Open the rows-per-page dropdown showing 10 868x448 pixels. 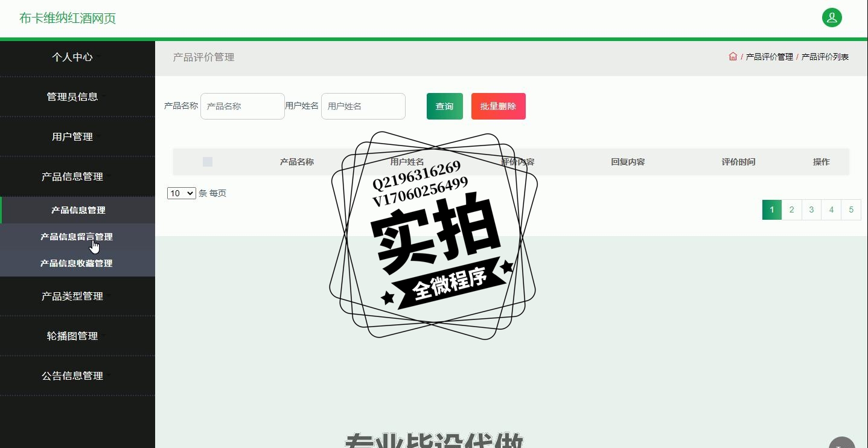[182, 193]
